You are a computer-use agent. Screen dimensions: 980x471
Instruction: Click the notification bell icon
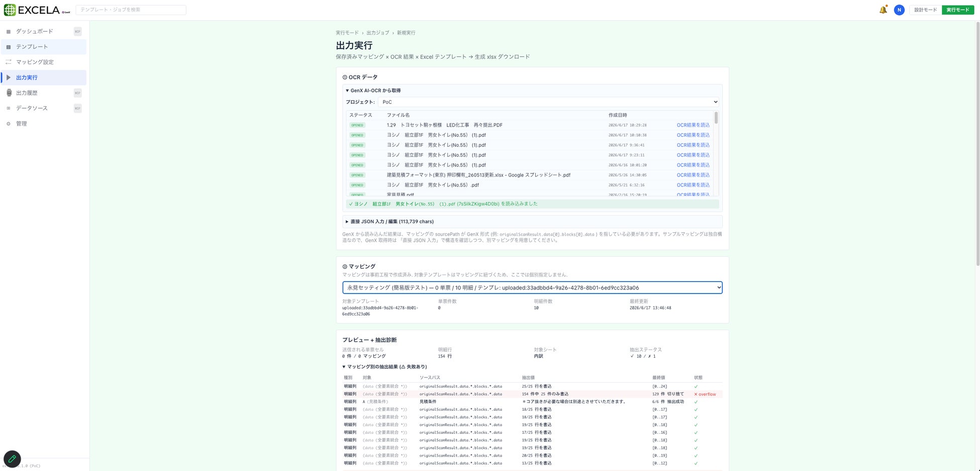pos(883,10)
